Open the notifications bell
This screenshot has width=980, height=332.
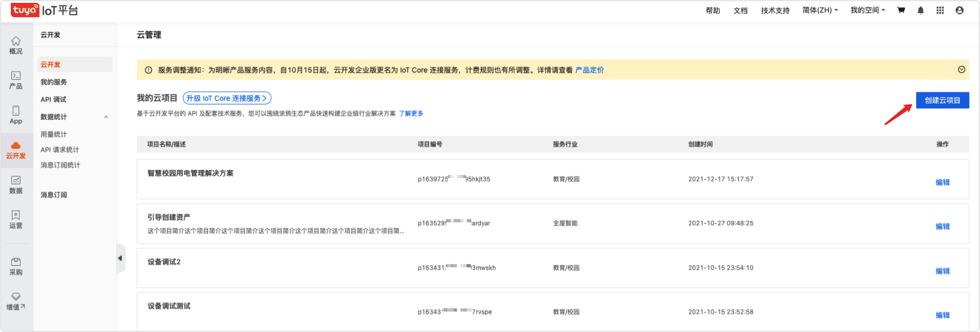pos(920,10)
